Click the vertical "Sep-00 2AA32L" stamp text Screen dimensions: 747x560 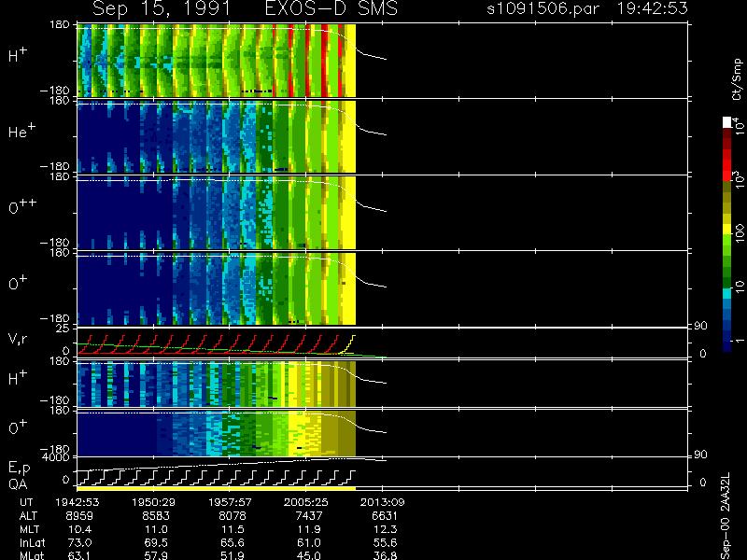coord(726,516)
